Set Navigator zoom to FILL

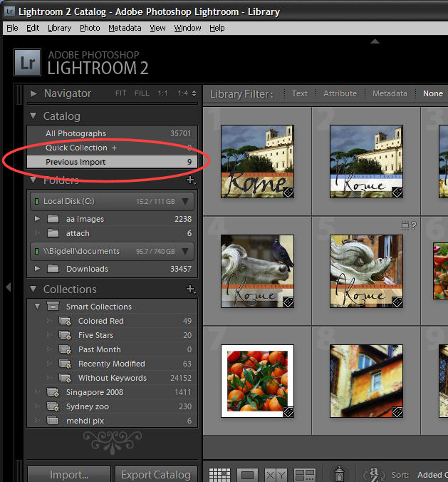[x=142, y=93]
